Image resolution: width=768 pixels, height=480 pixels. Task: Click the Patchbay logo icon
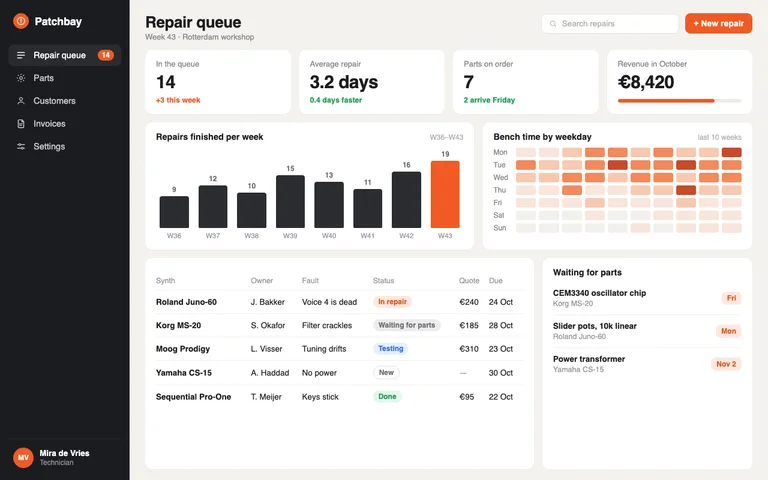click(x=21, y=21)
